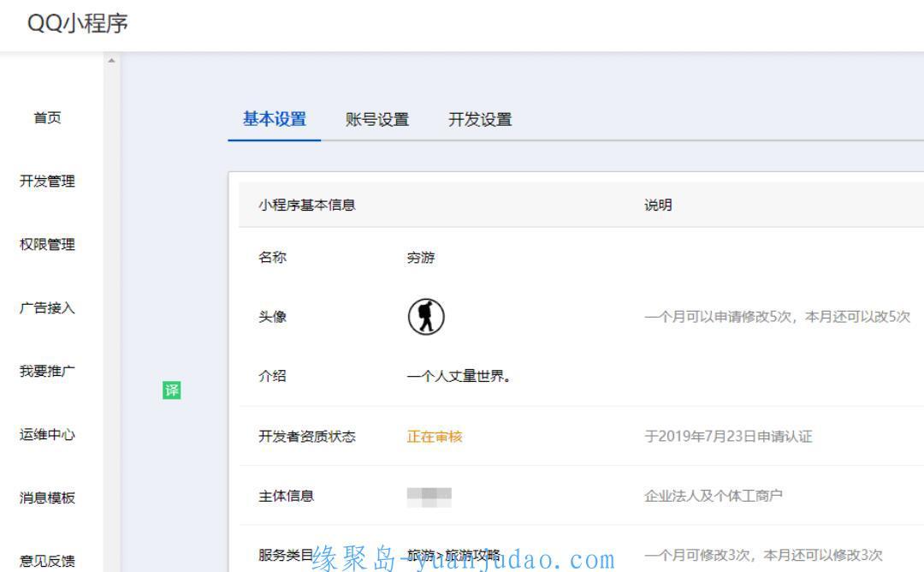This screenshot has height=572, width=924.
Task: Click the 服务类目 row label
Action: tap(286, 555)
